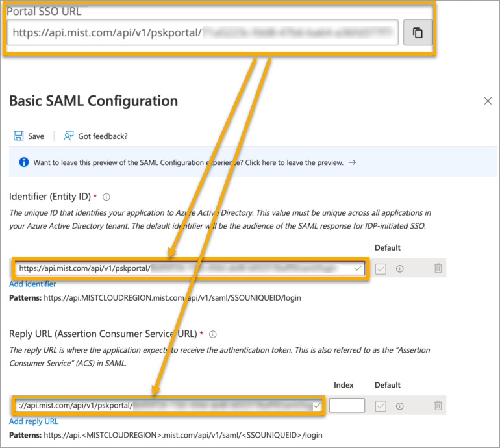
Task: Delete the identifier entry with trash icon
Action: [438, 268]
